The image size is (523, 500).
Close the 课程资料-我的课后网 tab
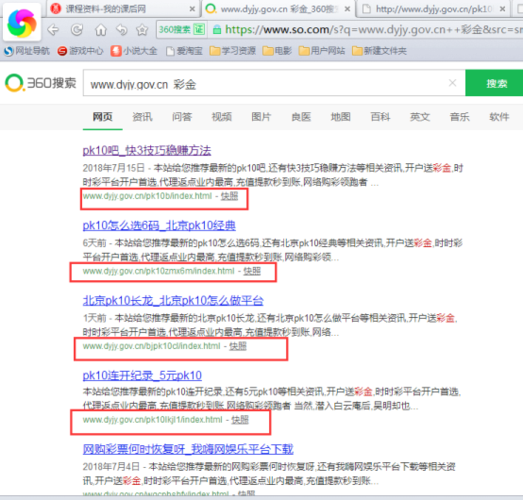(x=192, y=9)
